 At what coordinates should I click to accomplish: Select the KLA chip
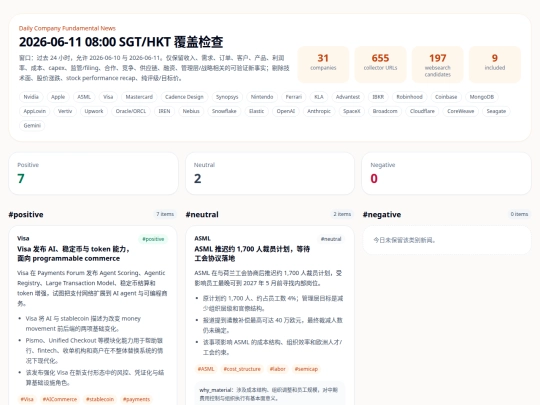(x=319, y=97)
